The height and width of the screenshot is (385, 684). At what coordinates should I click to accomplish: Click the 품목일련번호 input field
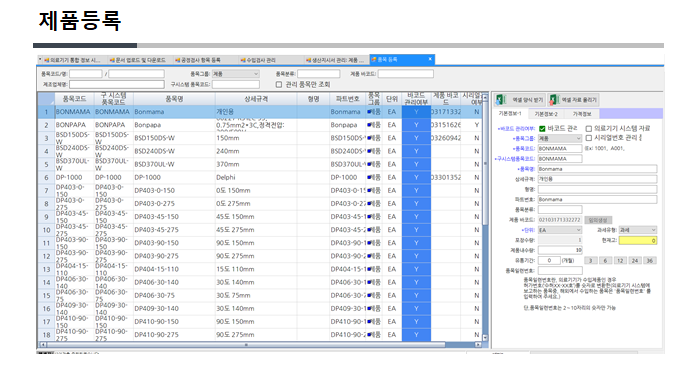pyautogui.click(x=560, y=271)
